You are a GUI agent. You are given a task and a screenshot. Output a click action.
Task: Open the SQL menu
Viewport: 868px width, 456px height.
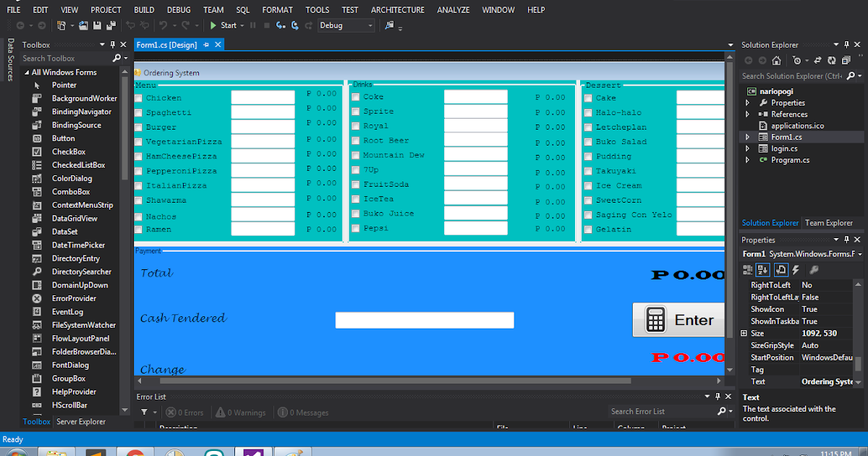(x=242, y=9)
